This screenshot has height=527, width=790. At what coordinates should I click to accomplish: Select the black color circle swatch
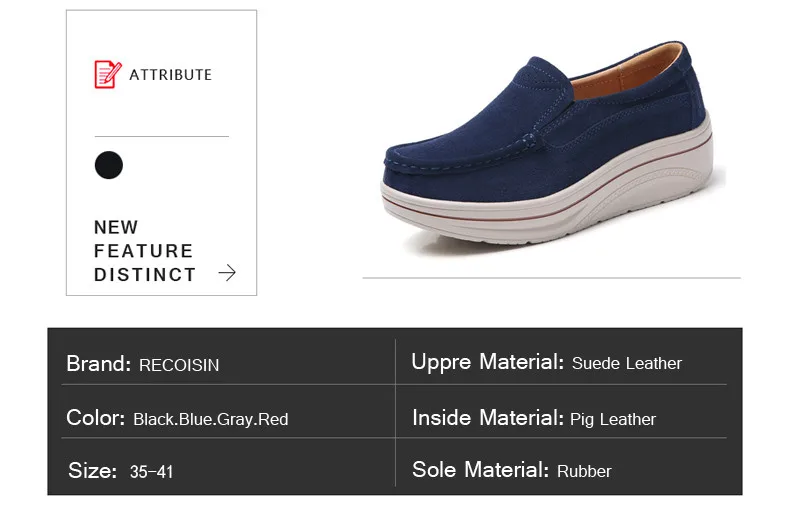109,165
